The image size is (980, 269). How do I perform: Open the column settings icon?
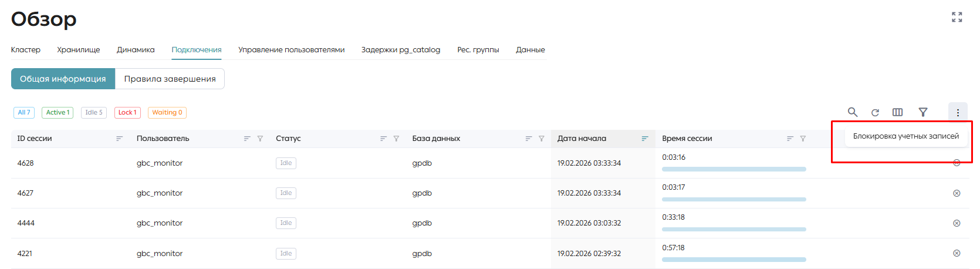pyautogui.click(x=897, y=112)
